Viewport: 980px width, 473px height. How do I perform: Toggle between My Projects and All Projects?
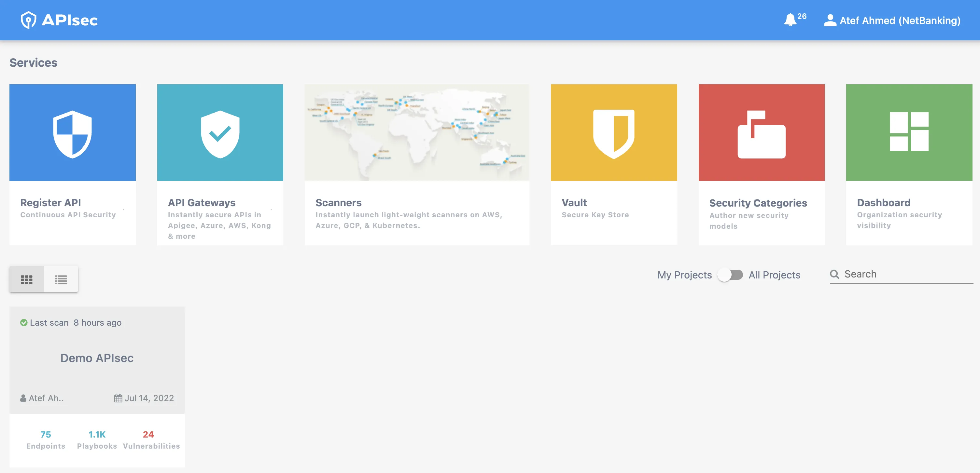click(x=730, y=275)
